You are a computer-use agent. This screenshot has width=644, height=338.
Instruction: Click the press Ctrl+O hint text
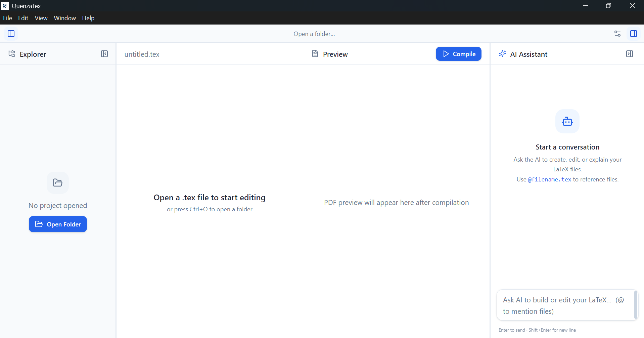pyautogui.click(x=210, y=209)
